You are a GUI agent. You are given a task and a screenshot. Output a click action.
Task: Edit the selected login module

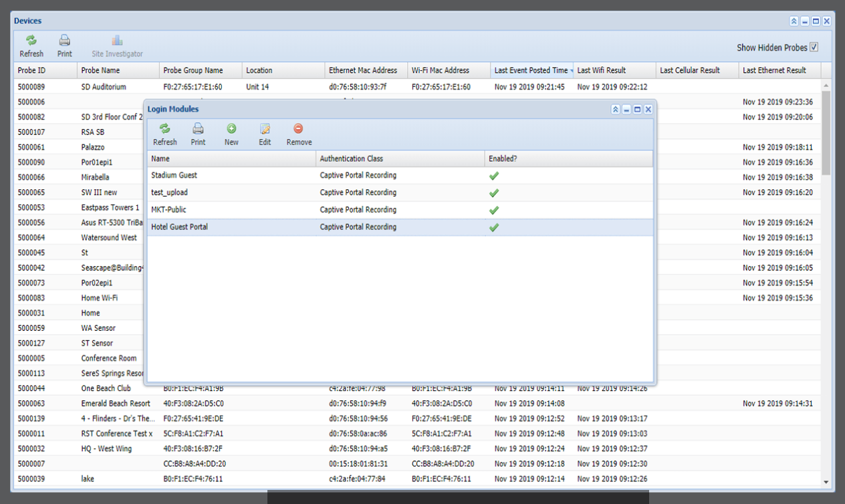265,134
